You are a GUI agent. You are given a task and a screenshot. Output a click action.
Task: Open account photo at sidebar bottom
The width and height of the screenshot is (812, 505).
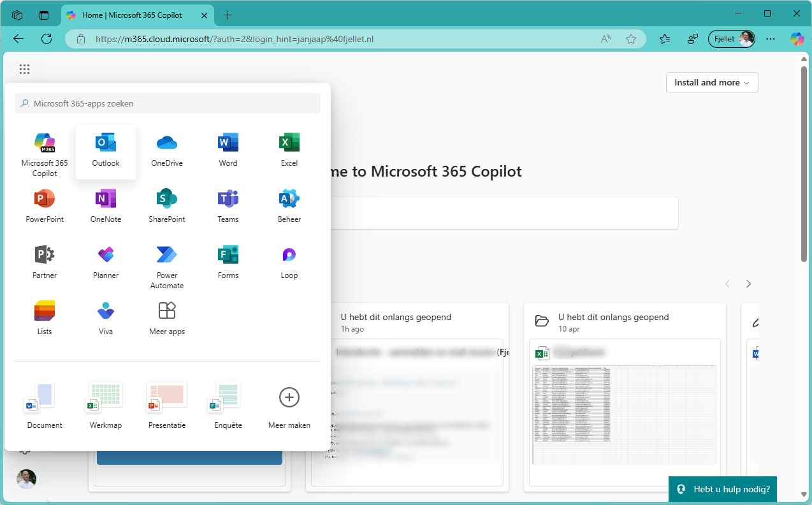26,479
